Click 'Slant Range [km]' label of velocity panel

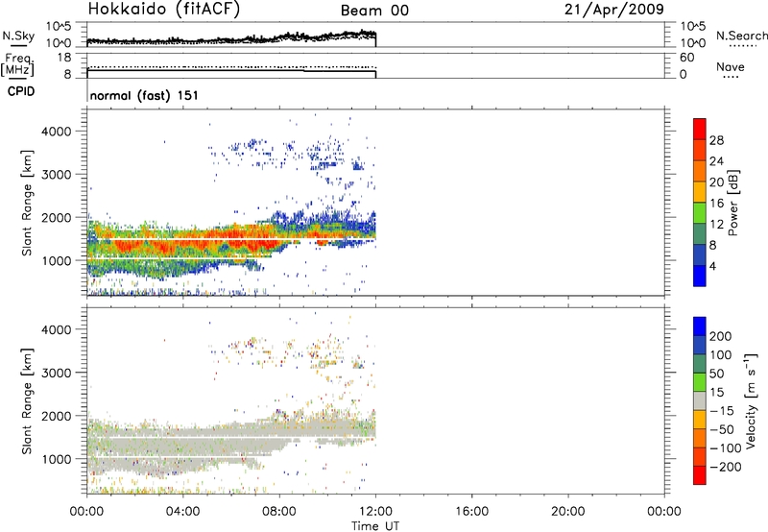click(27, 401)
